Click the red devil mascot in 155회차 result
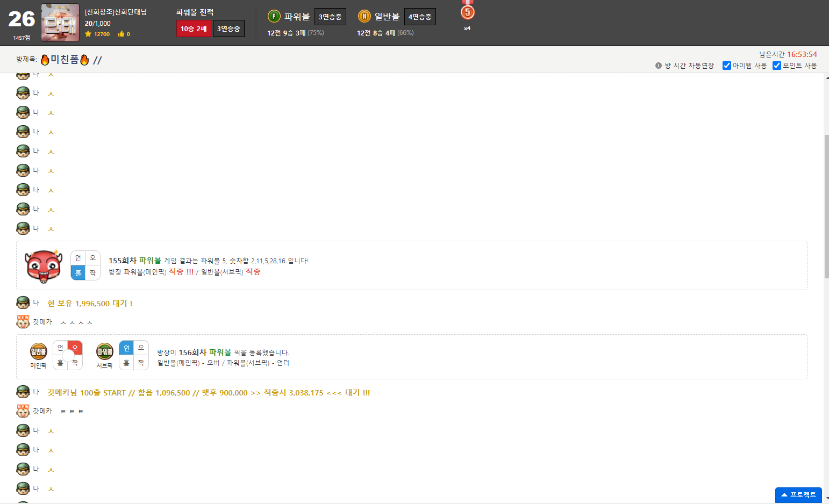This screenshot has height=504, width=829. point(44,266)
